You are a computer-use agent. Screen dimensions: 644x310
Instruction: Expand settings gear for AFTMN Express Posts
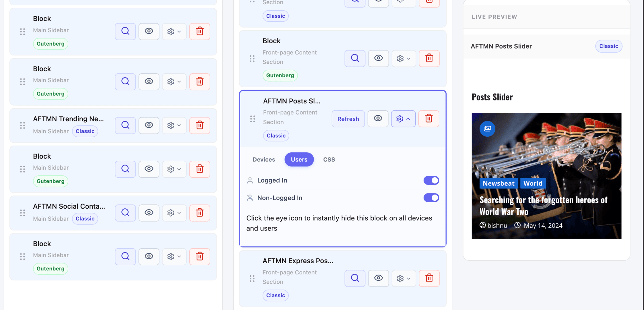click(x=404, y=278)
